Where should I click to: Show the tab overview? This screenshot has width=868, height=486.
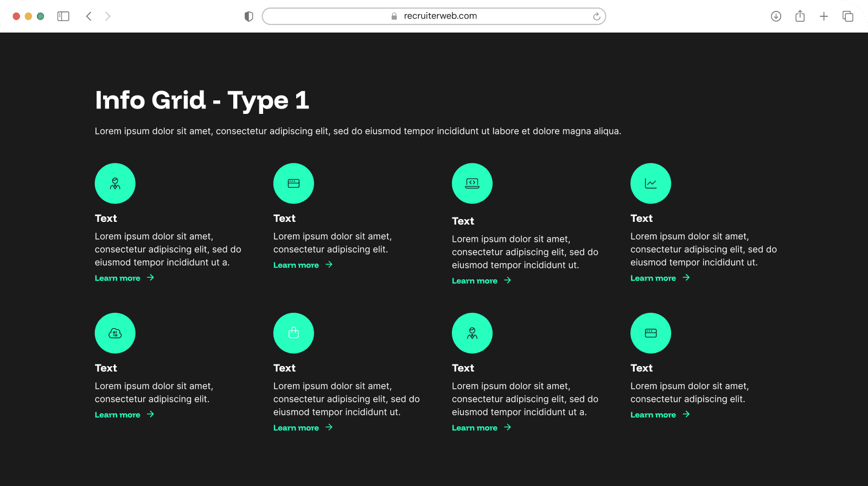pos(847,16)
